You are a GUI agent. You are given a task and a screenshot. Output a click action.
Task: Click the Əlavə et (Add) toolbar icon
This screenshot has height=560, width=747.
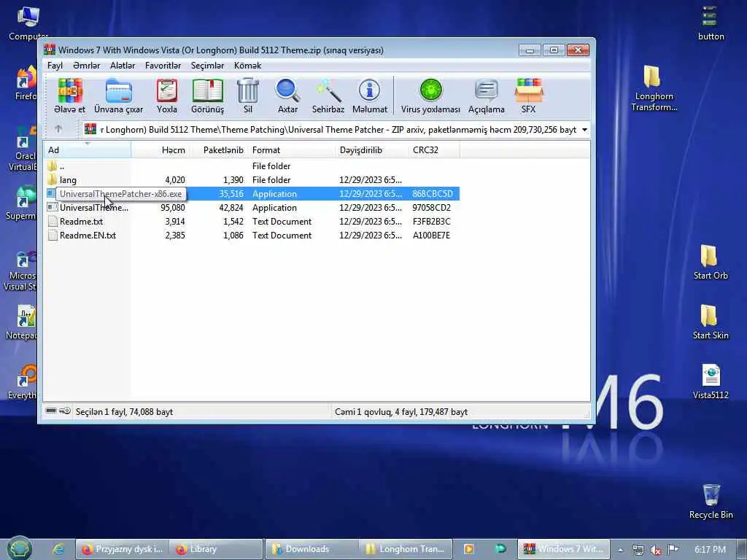69,96
